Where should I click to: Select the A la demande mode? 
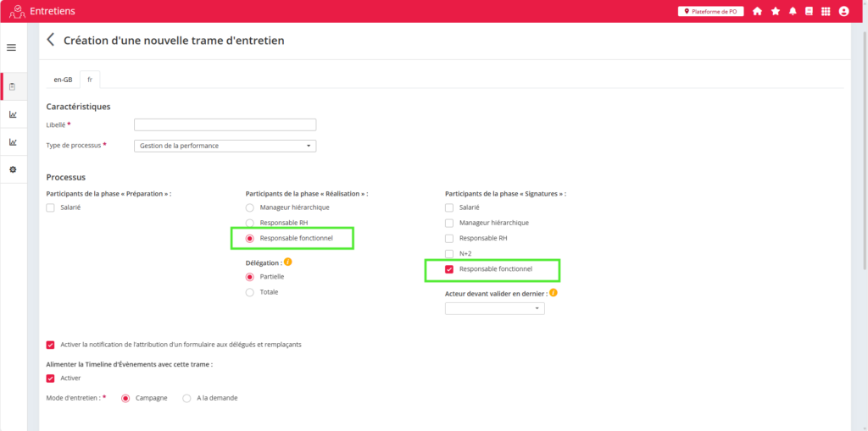(187, 398)
